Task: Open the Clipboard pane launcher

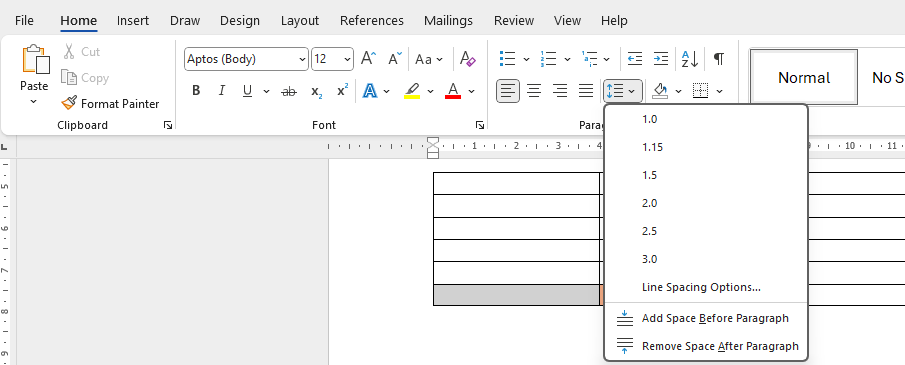Action: 168,125
